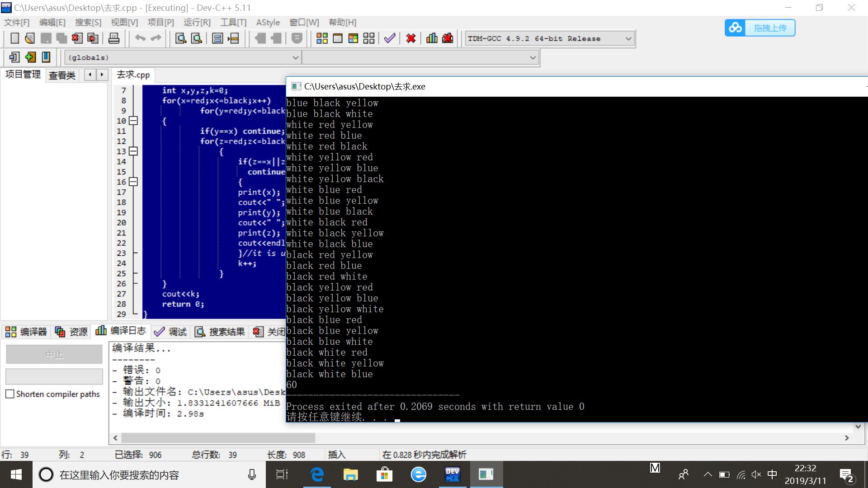The image size is (868, 488).
Task: Click the left tab-scroll arrow in side panel
Action: [x=90, y=75]
